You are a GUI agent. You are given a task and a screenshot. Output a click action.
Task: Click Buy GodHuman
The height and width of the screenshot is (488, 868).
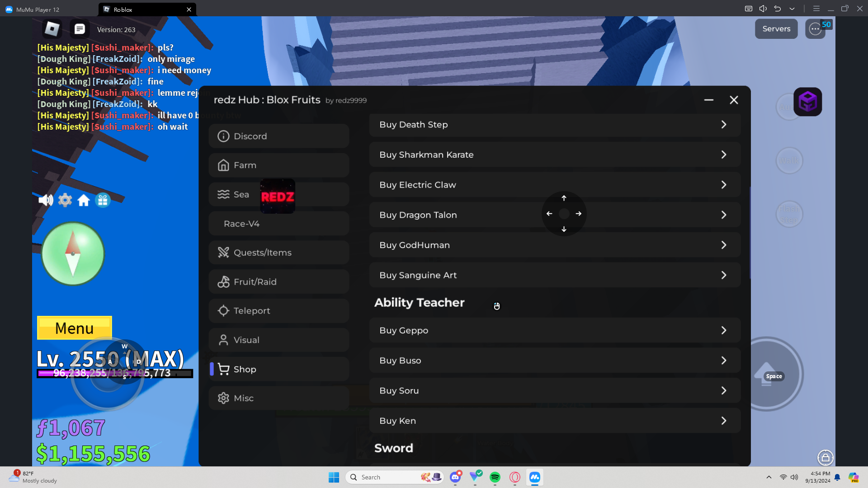pyautogui.click(x=555, y=245)
